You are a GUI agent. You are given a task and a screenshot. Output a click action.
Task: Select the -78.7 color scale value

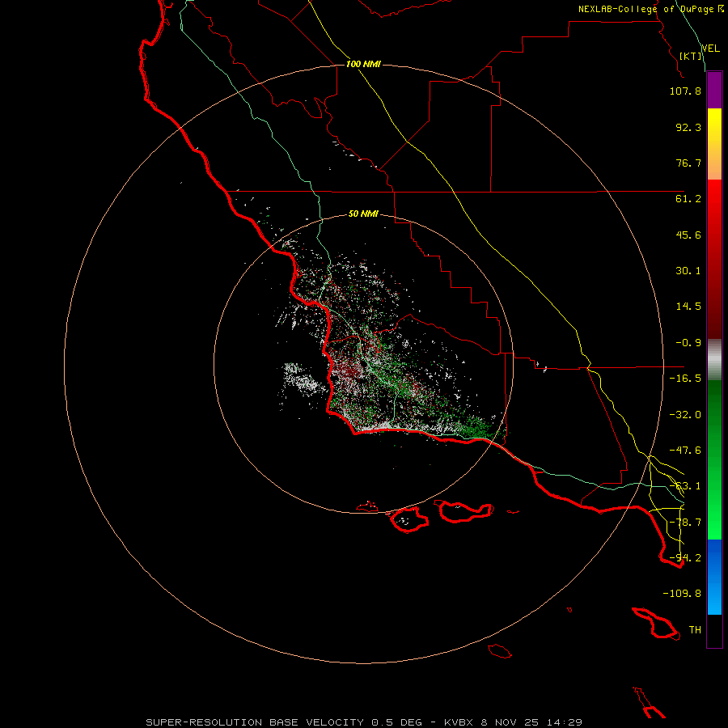pos(685,523)
